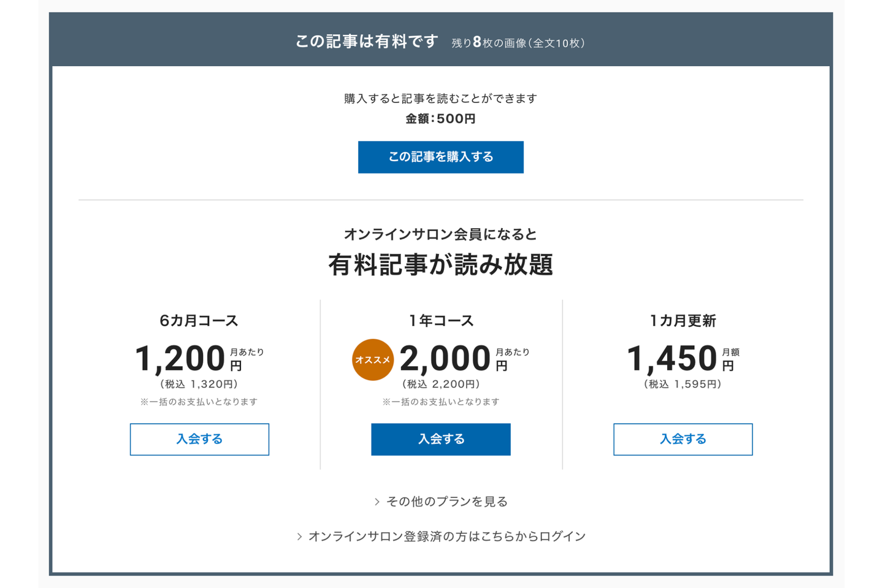Click the arrow icon before the ログイン link
Viewport: 883px width, 588px height.
[299, 536]
